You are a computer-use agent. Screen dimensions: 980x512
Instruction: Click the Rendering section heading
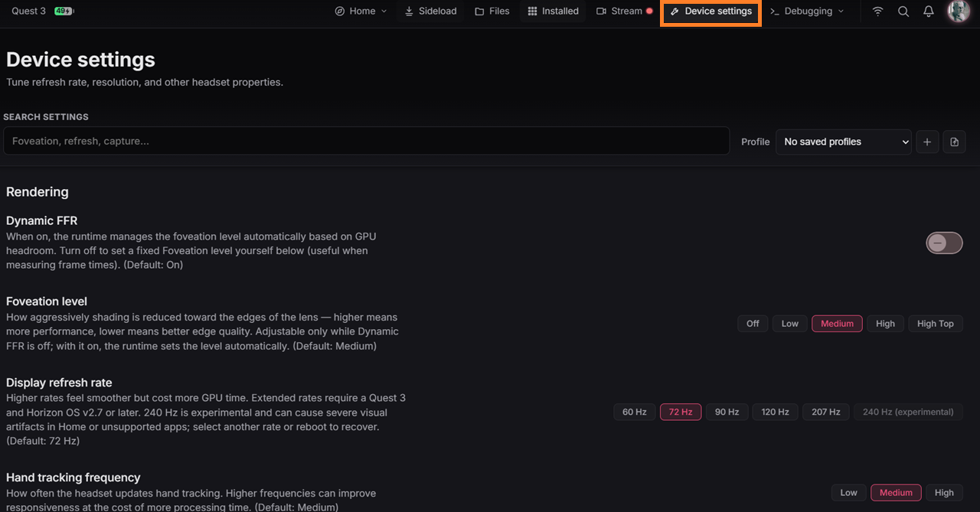pyautogui.click(x=38, y=192)
